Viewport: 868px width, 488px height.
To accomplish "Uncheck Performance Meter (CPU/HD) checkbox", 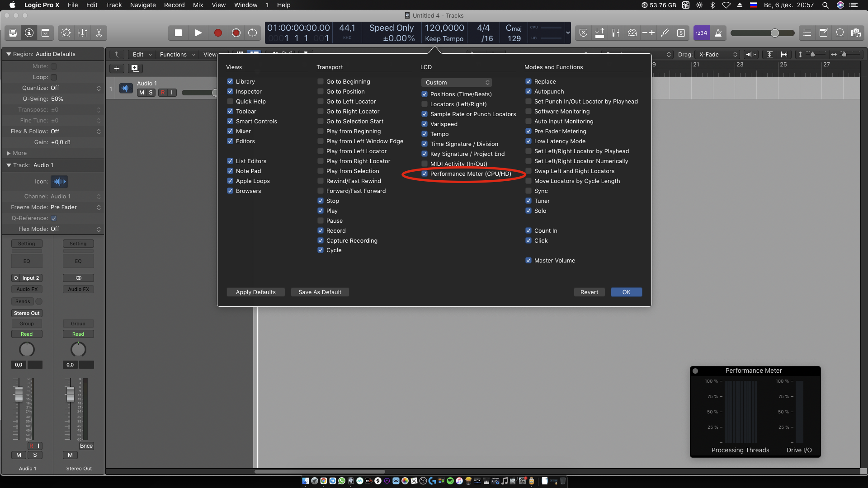I will click(425, 174).
